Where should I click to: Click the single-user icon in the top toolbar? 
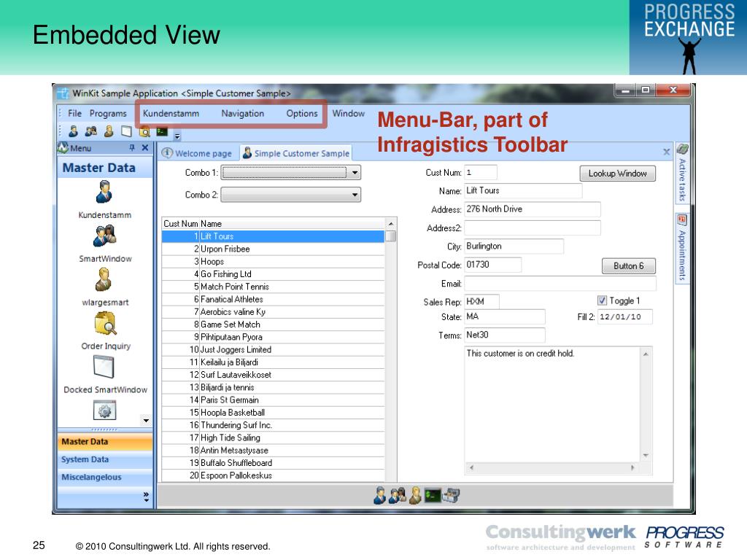click(73, 131)
